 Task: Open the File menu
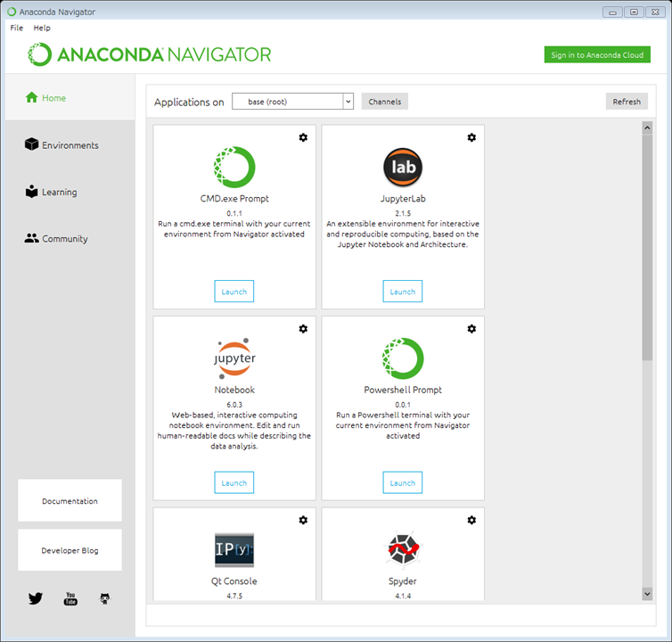[17, 28]
